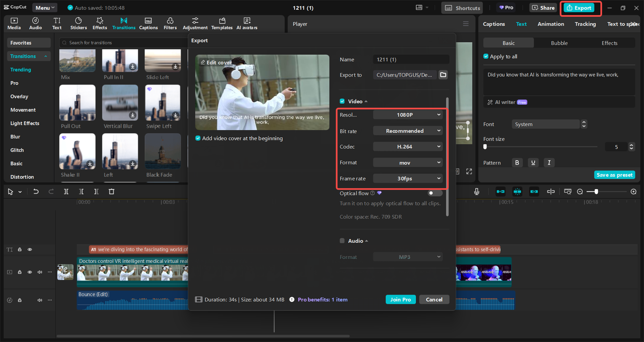Toggle the Optical flow switch
Image resolution: width=644 pixels, height=342 pixels.
[x=435, y=193]
